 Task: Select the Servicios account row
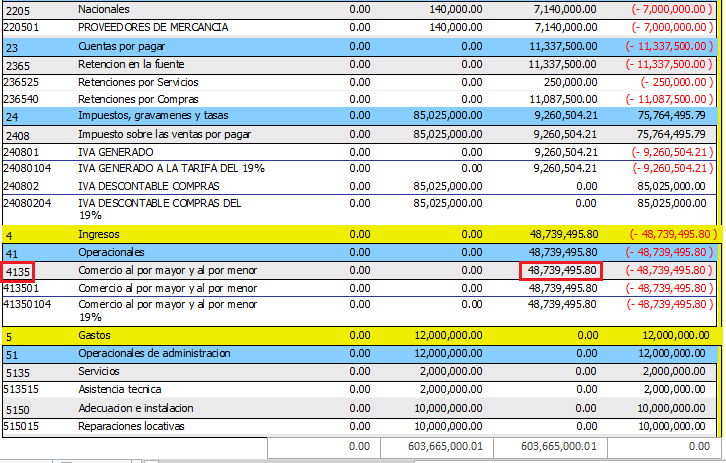coord(359,372)
